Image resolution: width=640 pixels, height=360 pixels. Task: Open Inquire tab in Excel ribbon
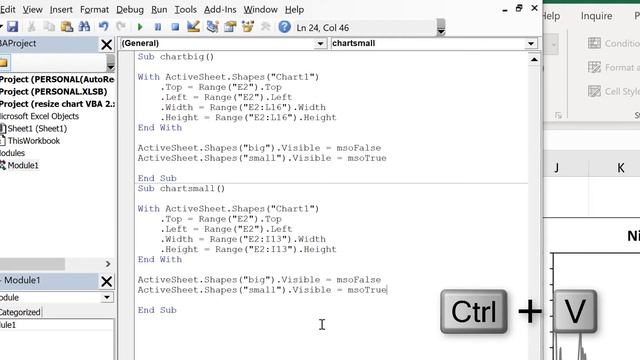tap(596, 16)
